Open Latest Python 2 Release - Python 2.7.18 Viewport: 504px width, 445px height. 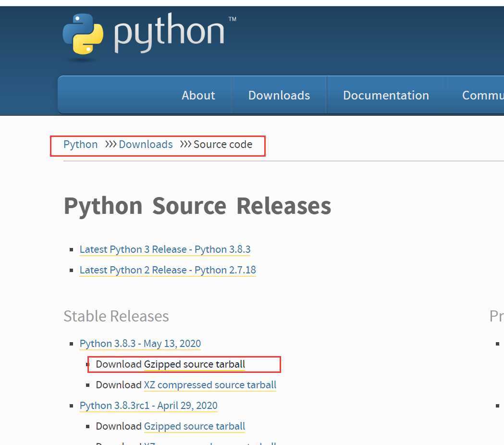click(x=168, y=270)
